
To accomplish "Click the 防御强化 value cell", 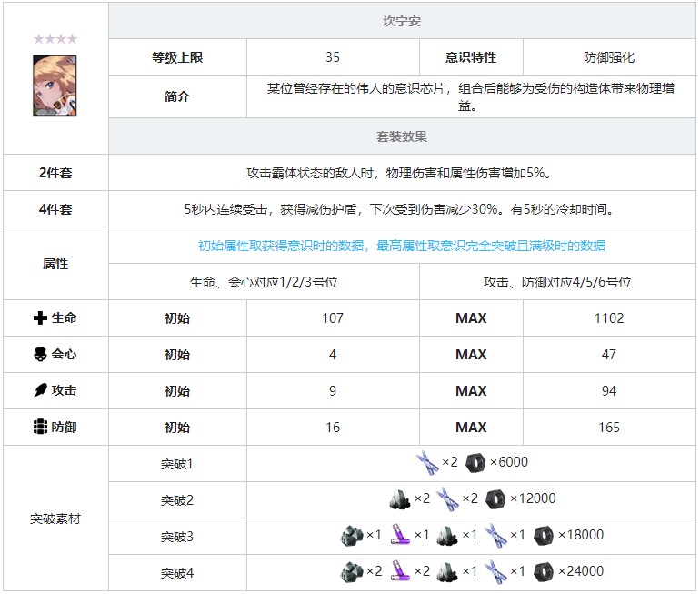I will pos(609,57).
